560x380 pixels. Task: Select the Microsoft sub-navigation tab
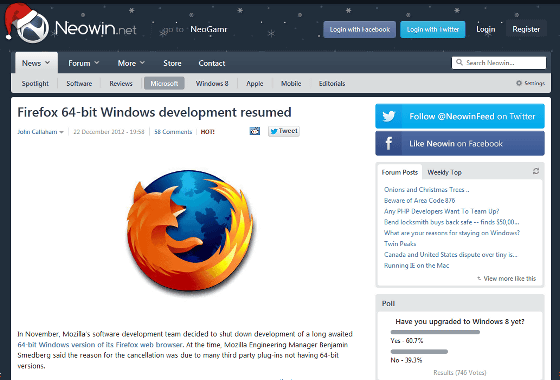pos(164,83)
